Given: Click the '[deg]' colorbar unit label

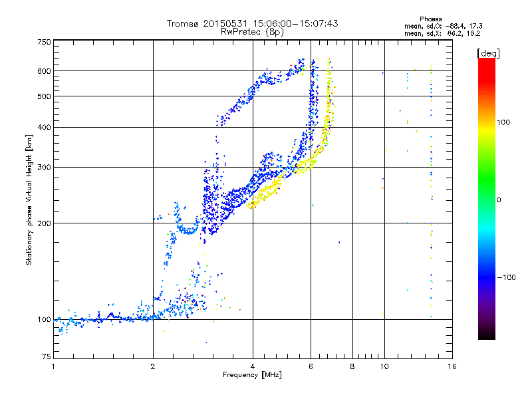Looking at the screenshot, I should pyautogui.click(x=488, y=53).
